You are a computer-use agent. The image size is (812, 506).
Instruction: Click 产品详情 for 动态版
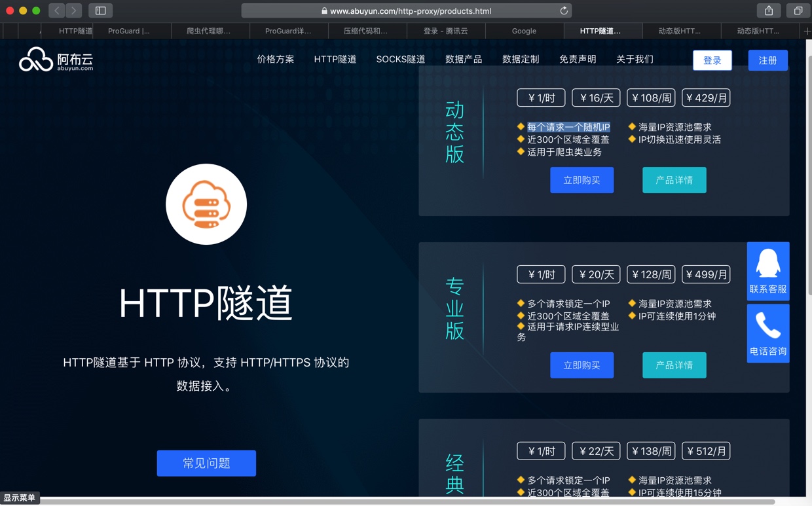(x=674, y=180)
